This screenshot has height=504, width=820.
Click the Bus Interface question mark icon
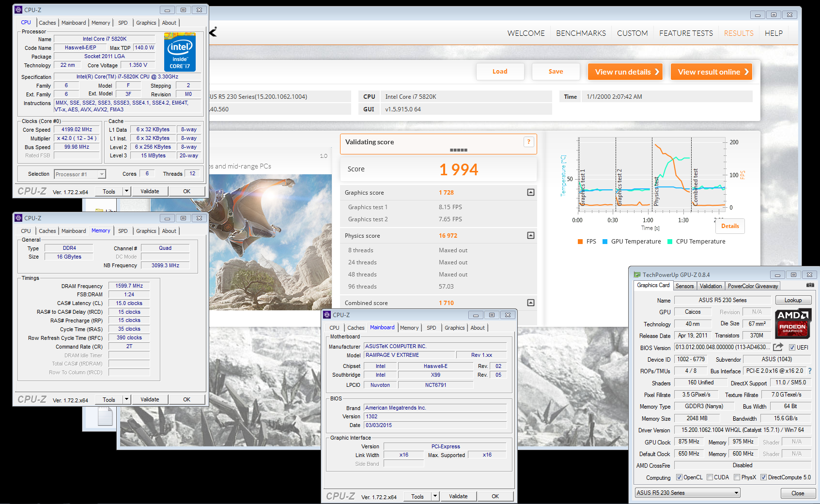click(x=809, y=371)
